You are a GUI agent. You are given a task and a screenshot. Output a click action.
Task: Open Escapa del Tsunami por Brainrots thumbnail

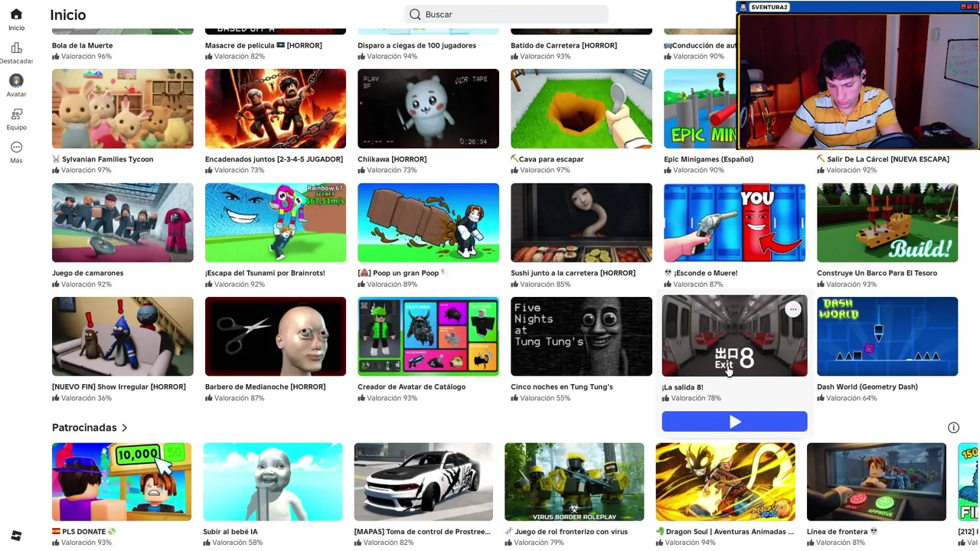point(276,223)
